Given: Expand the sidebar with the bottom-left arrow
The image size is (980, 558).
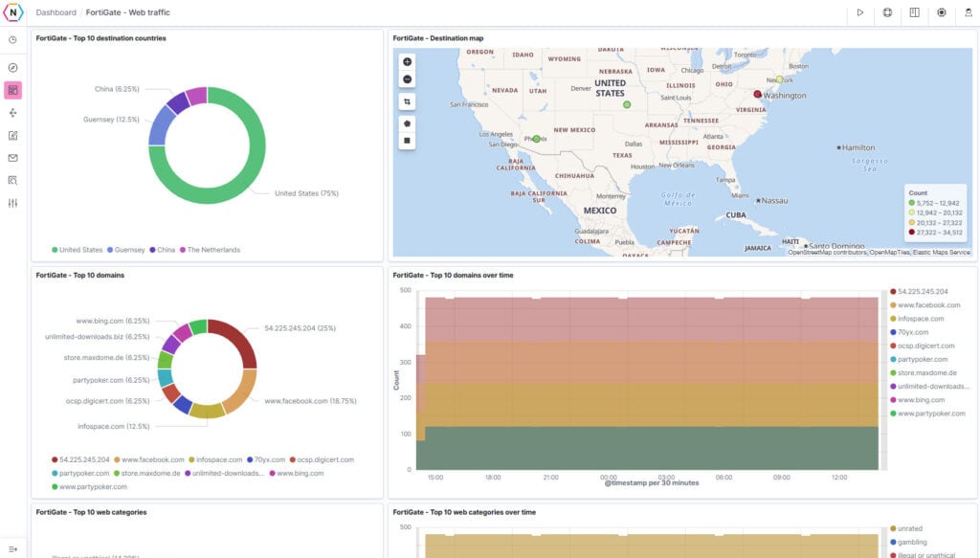Looking at the screenshot, I should (12, 548).
